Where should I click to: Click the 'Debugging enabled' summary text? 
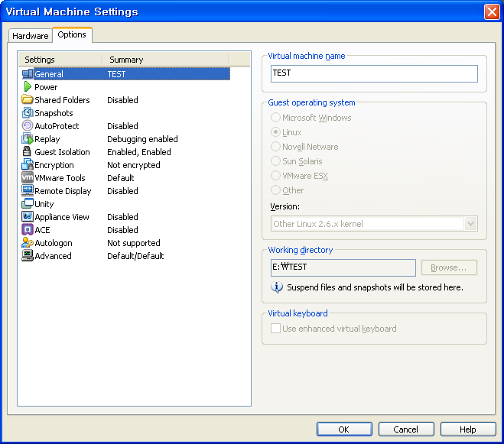(142, 139)
